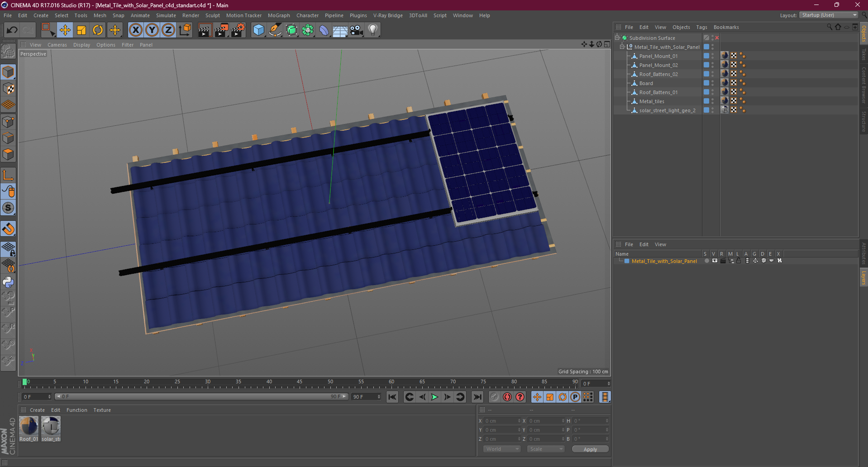Toggle Y axis lock
Screen dimensions: 868x467
coord(152,30)
